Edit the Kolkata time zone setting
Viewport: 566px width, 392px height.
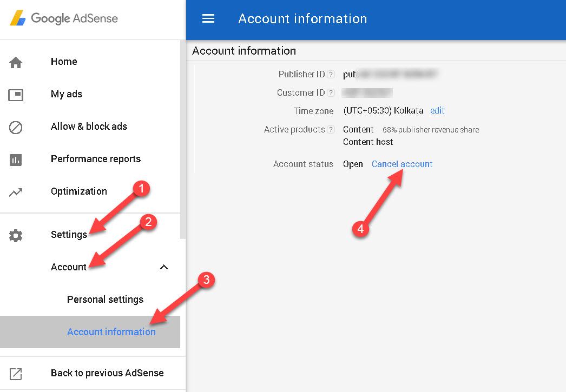click(x=437, y=110)
